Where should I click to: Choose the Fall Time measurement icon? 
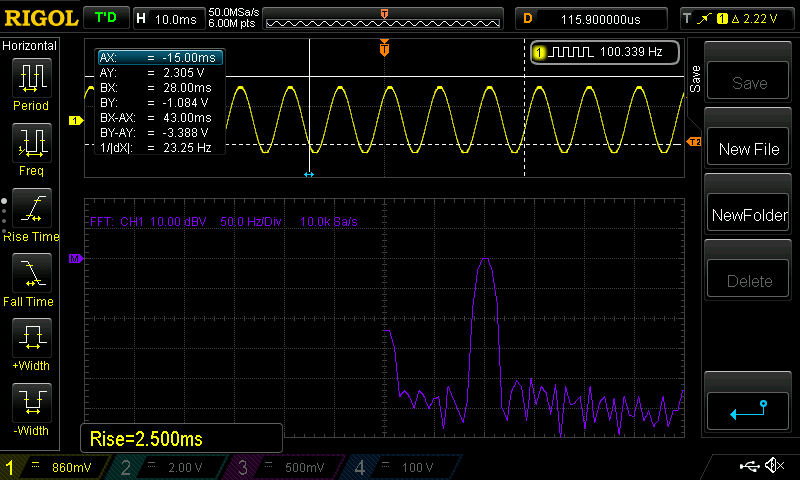(x=31, y=273)
